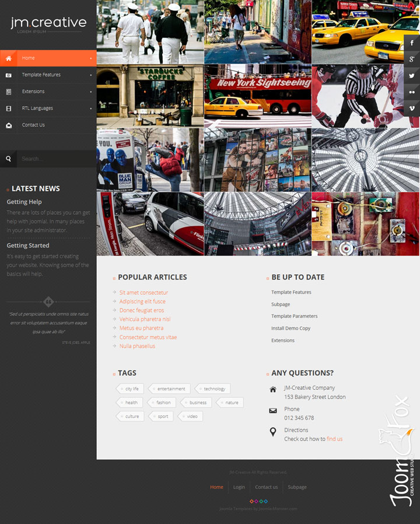
Task: Expand the Home menu submenu arrow
Action: 91,58
